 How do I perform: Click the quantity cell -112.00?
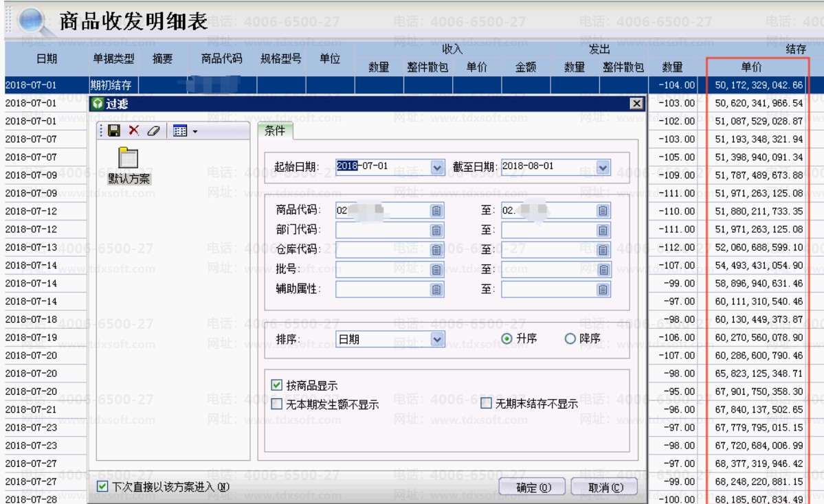[x=673, y=247]
